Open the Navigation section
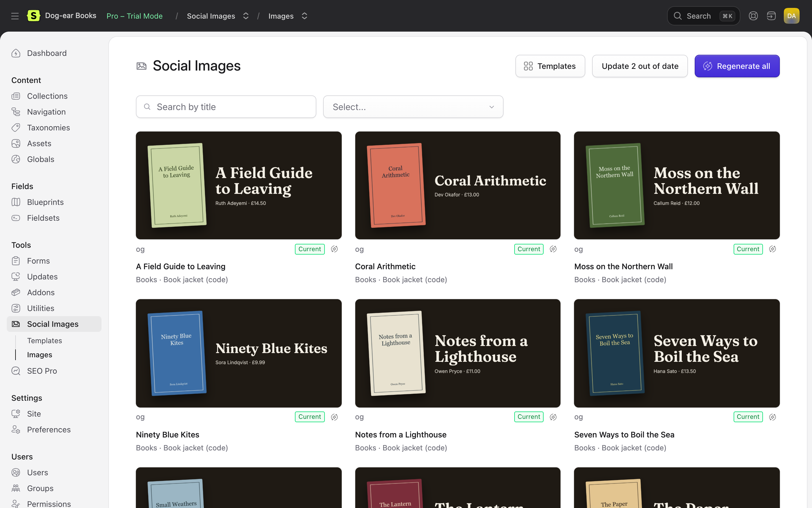 click(x=54, y=112)
